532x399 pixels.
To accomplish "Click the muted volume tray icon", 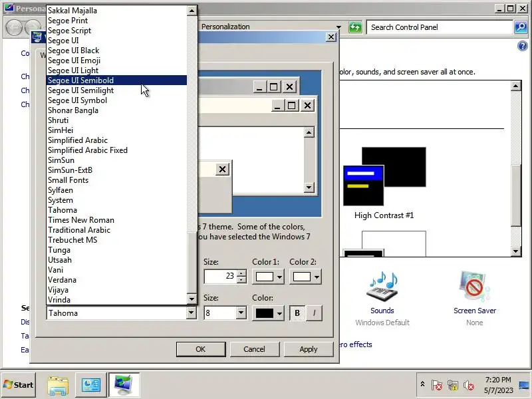I will pos(469,385).
